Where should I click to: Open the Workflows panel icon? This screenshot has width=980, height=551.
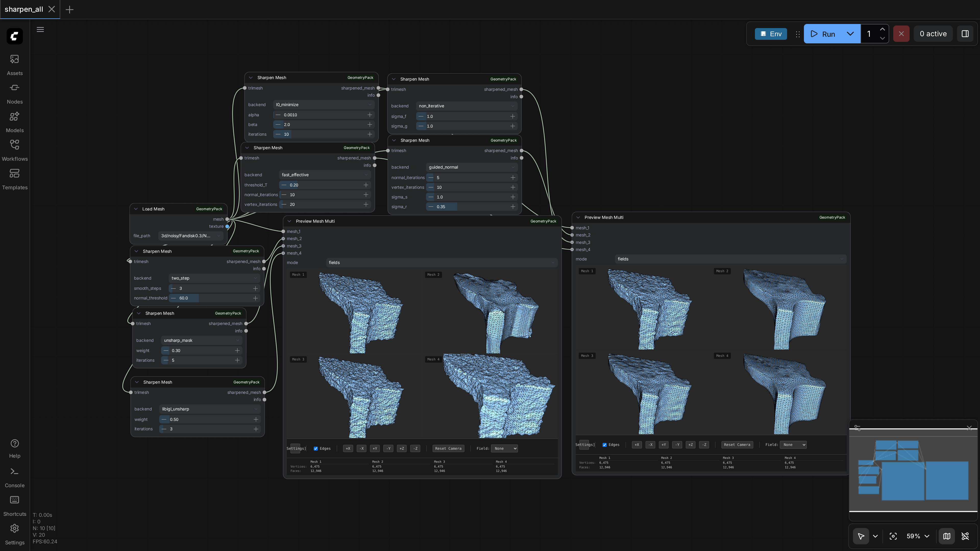click(x=15, y=144)
